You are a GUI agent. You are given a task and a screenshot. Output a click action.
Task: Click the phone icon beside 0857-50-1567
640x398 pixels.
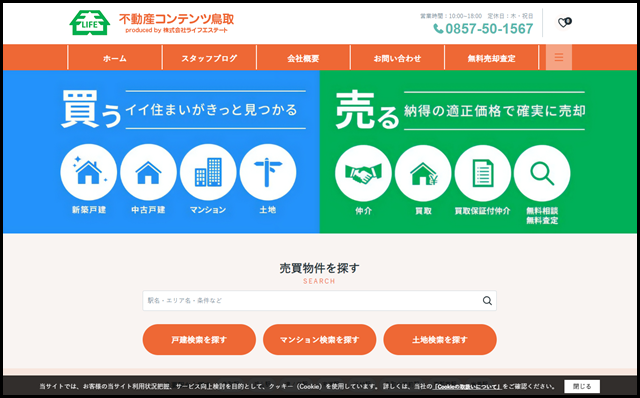pyautogui.click(x=438, y=29)
